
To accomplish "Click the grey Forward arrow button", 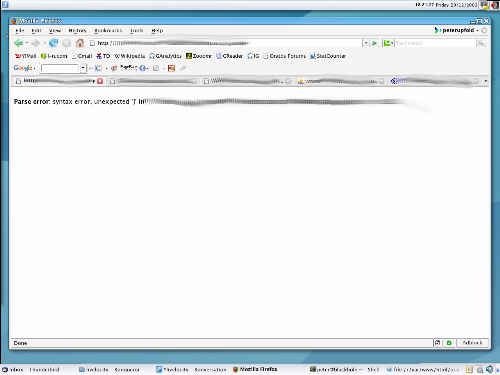I will (35, 43).
